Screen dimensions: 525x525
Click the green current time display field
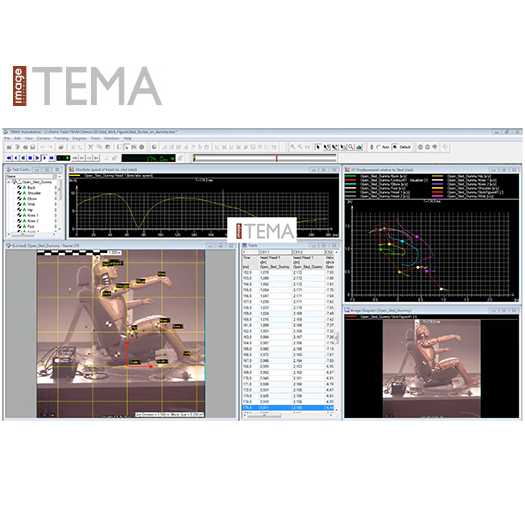(148, 158)
